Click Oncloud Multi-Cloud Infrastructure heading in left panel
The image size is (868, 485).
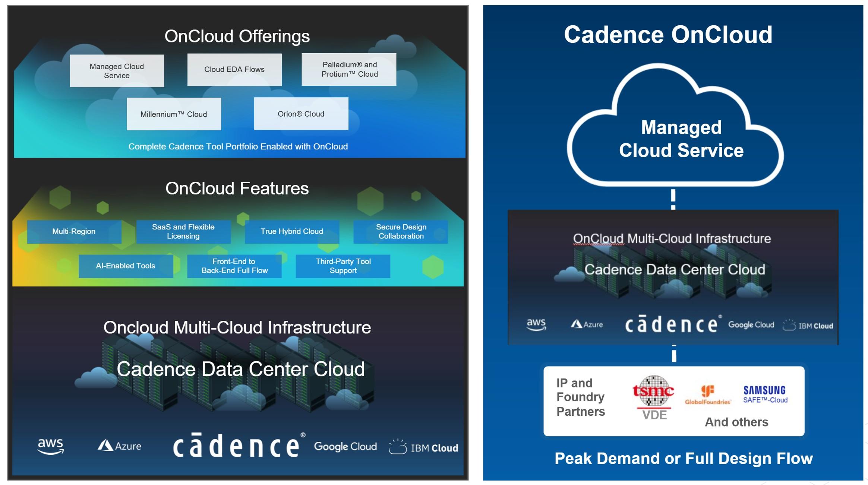point(237,327)
